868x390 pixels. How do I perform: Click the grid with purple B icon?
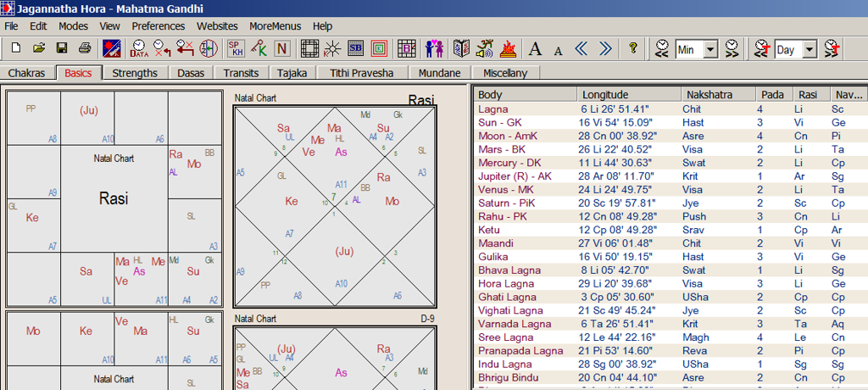pyautogui.click(x=407, y=49)
